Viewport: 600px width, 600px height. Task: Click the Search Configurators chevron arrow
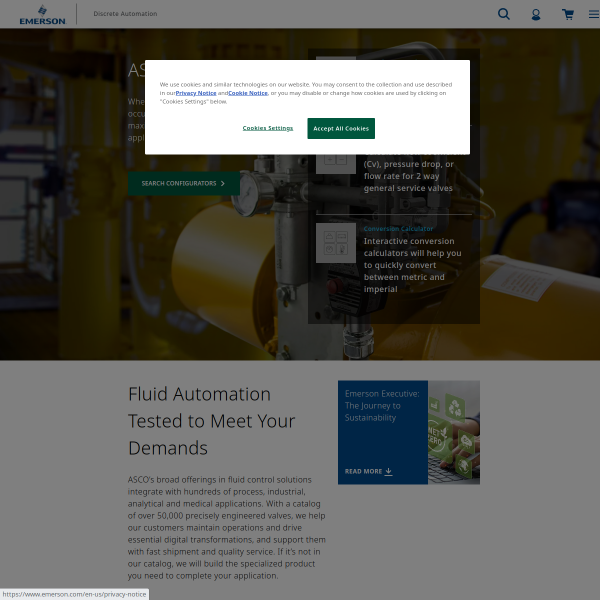(223, 183)
